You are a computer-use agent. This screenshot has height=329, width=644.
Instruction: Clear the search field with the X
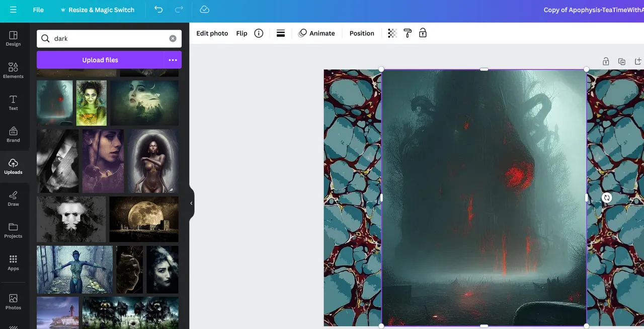pyautogui.click(x=173, y=38)
